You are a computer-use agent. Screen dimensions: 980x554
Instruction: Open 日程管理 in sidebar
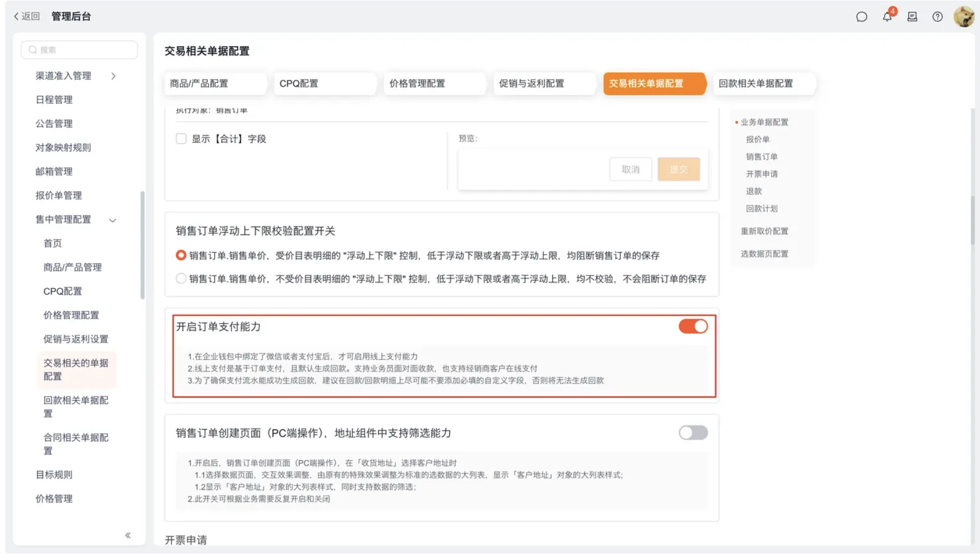point(54,100)
